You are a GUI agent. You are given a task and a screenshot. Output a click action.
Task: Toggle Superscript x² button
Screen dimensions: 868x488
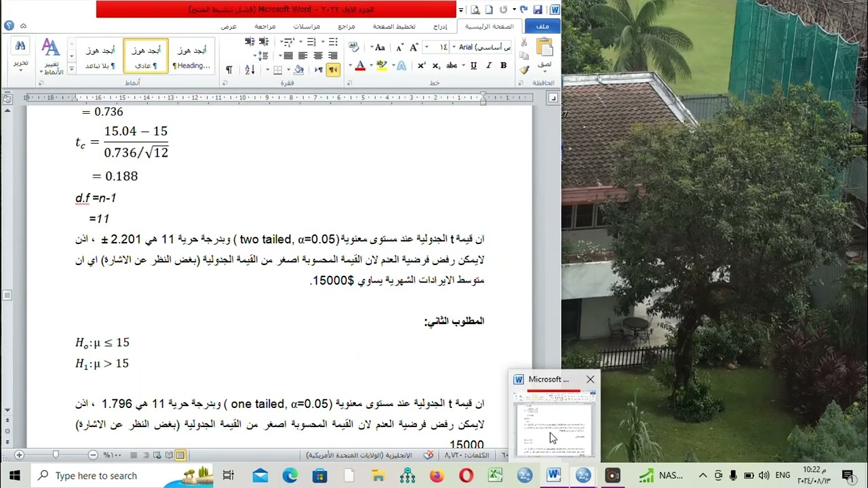click(x=421, y=66)
